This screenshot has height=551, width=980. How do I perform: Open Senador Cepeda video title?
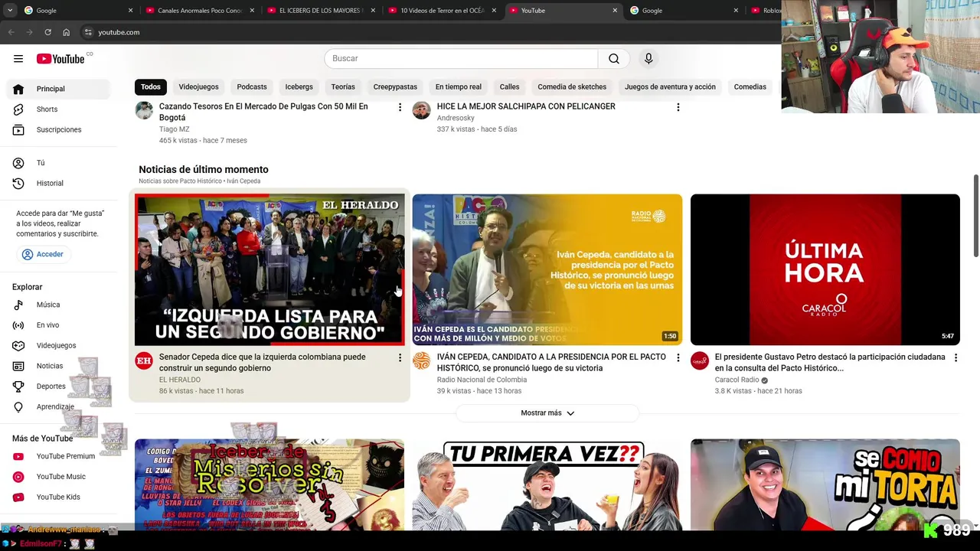(262, 363)
